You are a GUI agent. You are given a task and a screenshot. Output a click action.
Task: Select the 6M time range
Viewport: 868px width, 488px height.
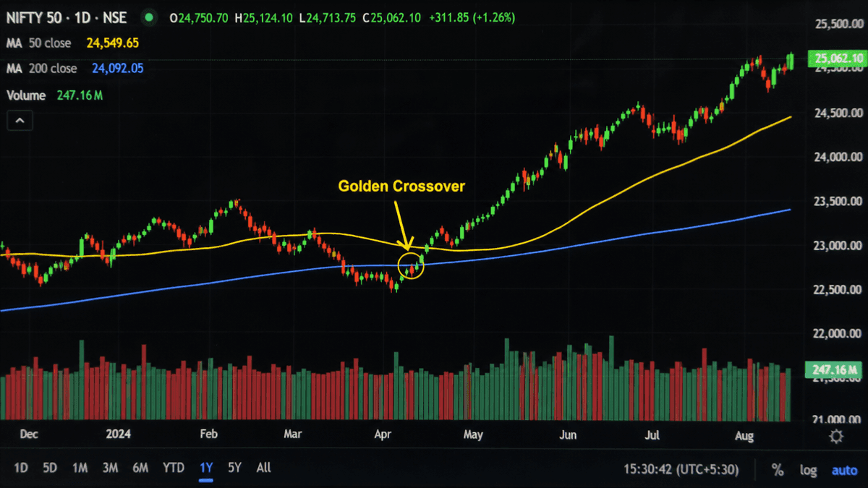(x=140, y=468)
